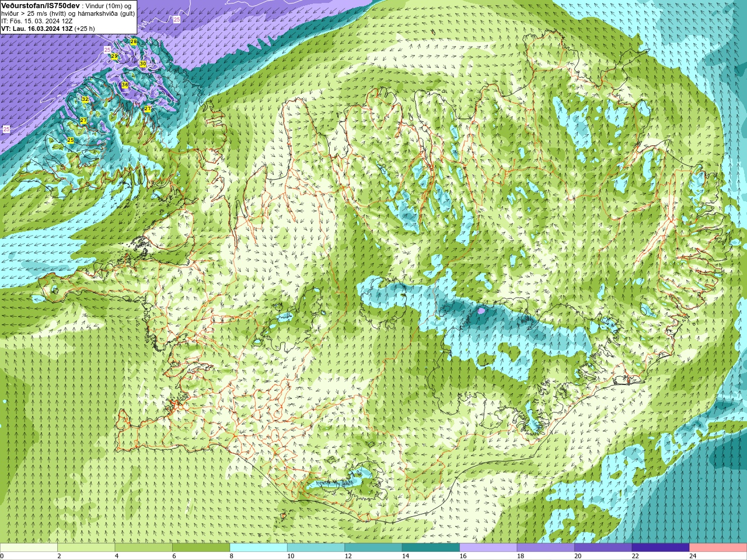The height and width of the screenshot is (560, 747).
Task: Click the white 25 contour label beside yellow 29
Action: coord(107,50)
